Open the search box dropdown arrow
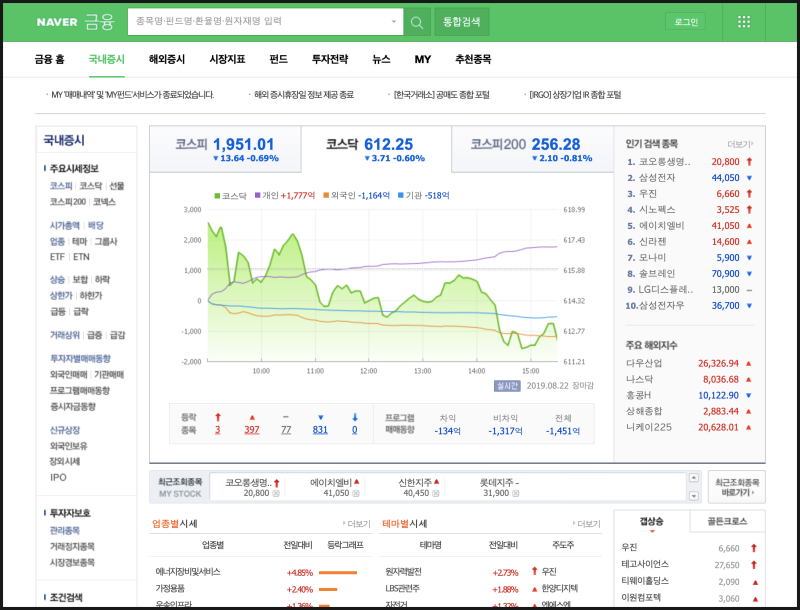Image resolution: width=800 pixels, height=610 pixels. pyautogui.click(x=393, y=21)
